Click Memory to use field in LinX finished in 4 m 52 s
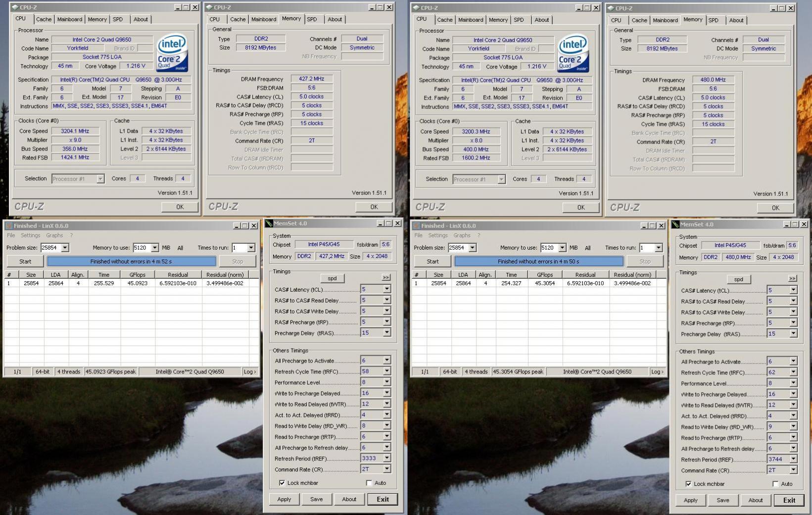 tap(142, 248)
